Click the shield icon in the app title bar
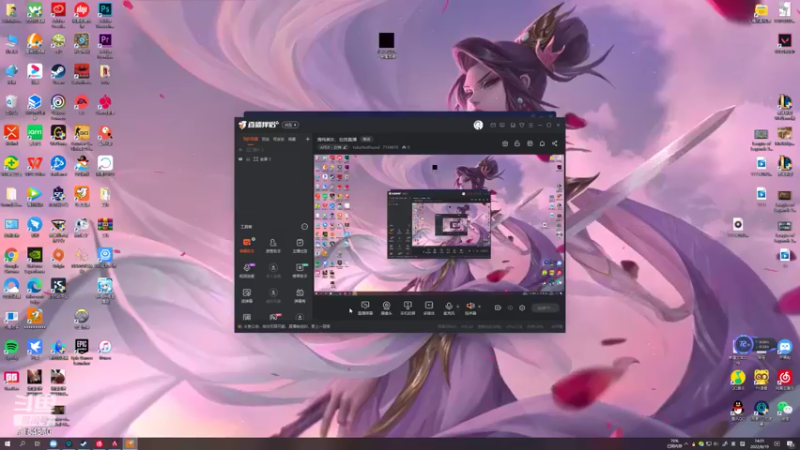The image size is (800, 450). pyautogui.click(x=521, y=125)
